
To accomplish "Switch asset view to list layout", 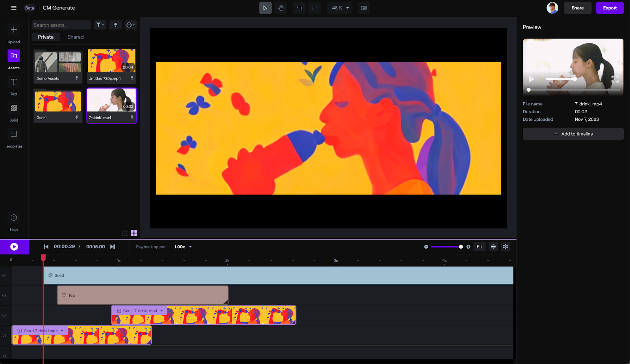I will (124, 233).
